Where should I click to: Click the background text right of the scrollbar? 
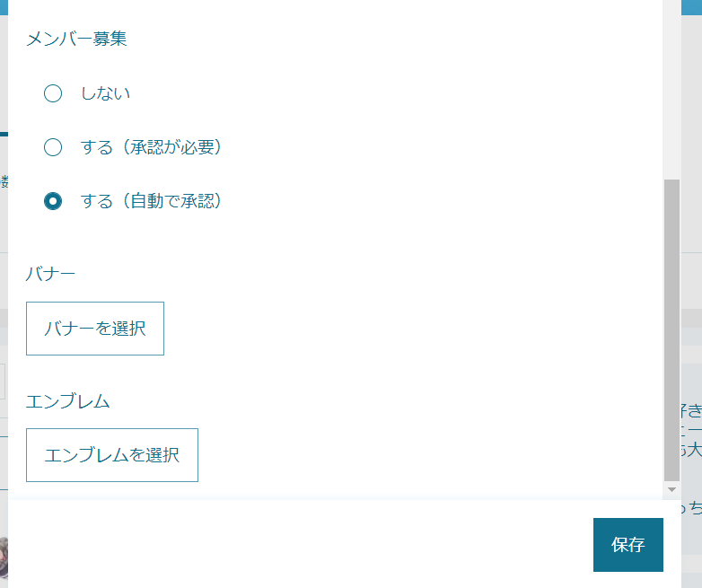pyautogui.click(x=690, y=431)
